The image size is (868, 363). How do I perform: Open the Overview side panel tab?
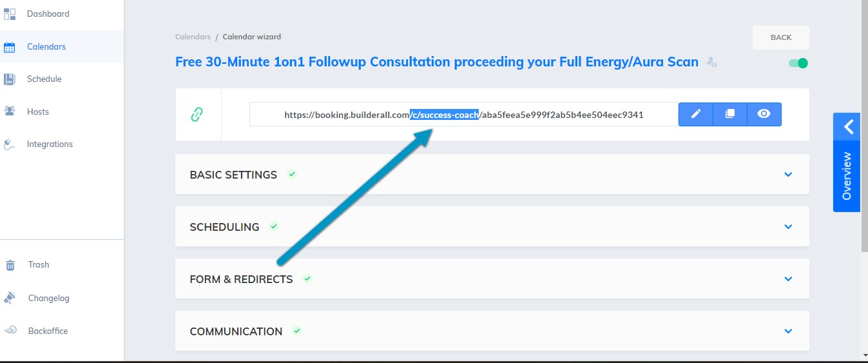coord(847,162)
